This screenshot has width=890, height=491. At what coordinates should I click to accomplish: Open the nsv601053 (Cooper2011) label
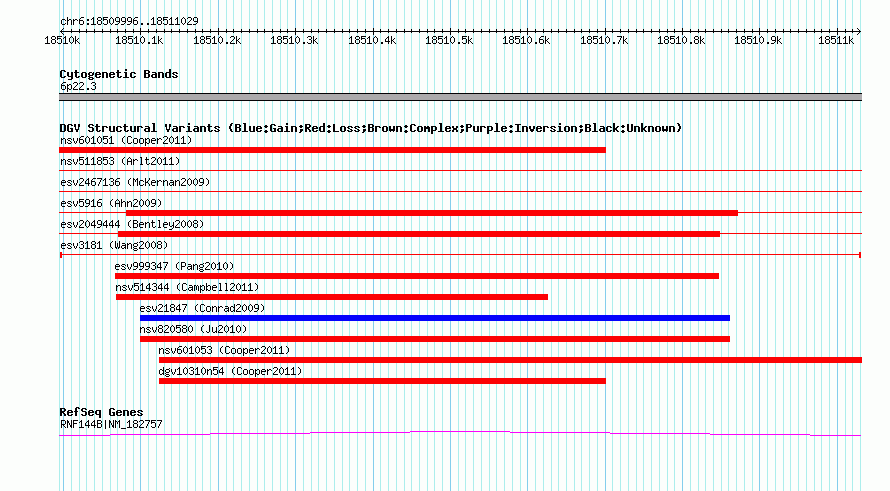224,350
